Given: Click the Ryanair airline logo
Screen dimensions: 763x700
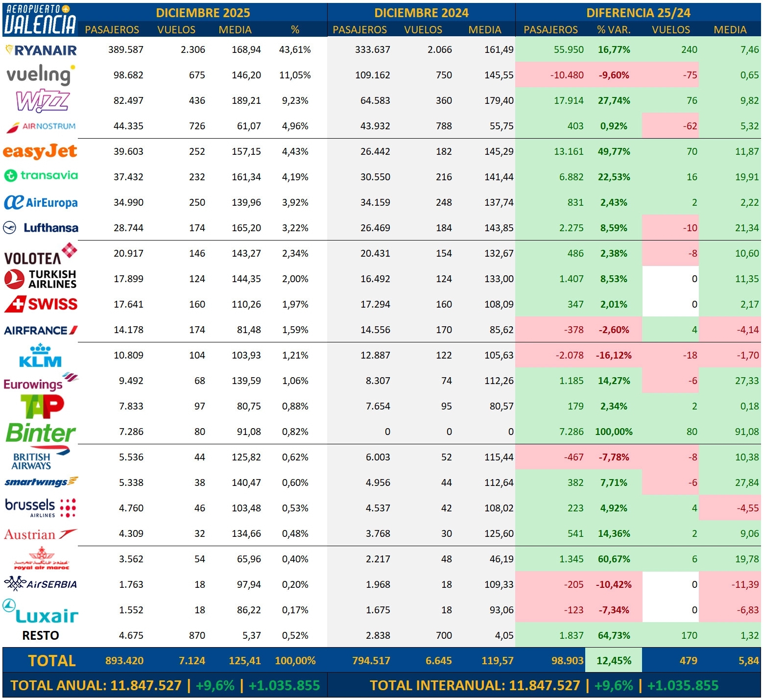Looking at the screenshot, I should (41, 50).
